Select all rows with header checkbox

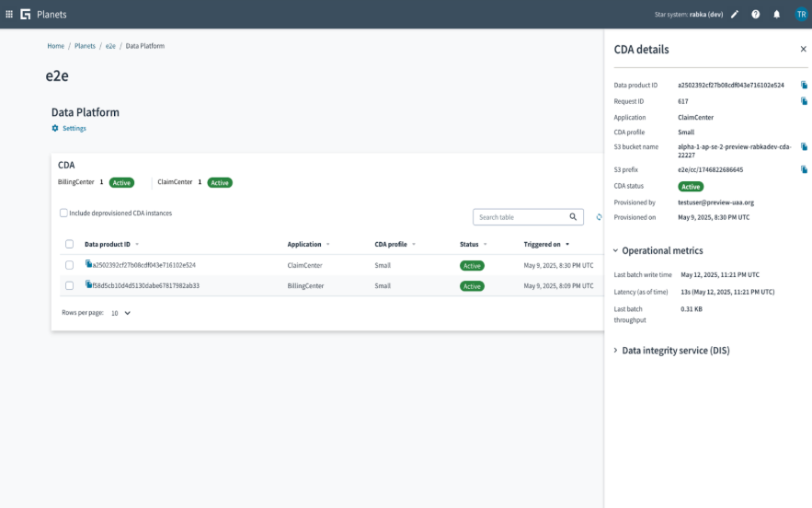69,244
